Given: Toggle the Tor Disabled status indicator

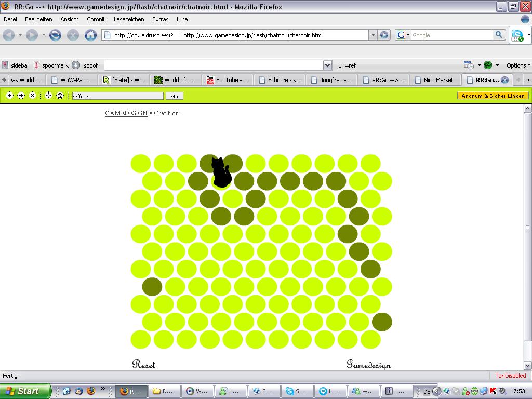Looking at the screenshot, I should 510,376.
